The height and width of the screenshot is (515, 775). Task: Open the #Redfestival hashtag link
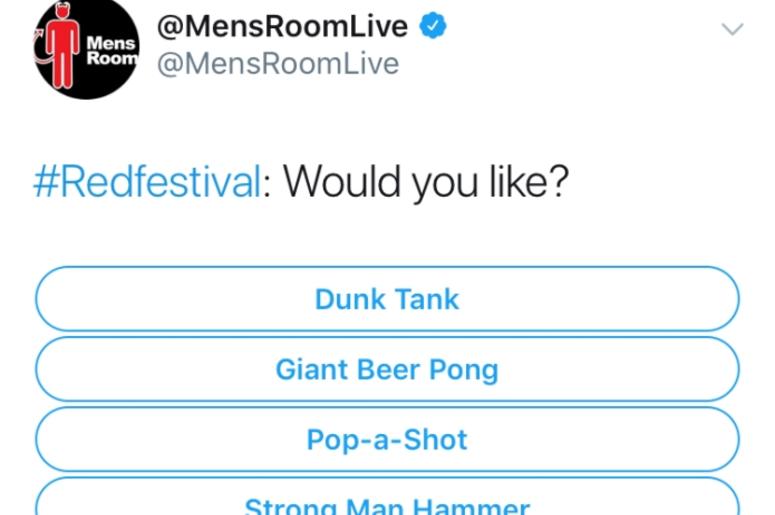tap(147, 182)
